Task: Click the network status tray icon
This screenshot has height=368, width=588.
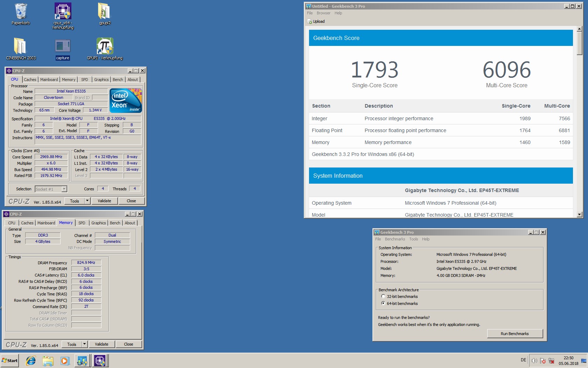Action: tap(551, 361)
